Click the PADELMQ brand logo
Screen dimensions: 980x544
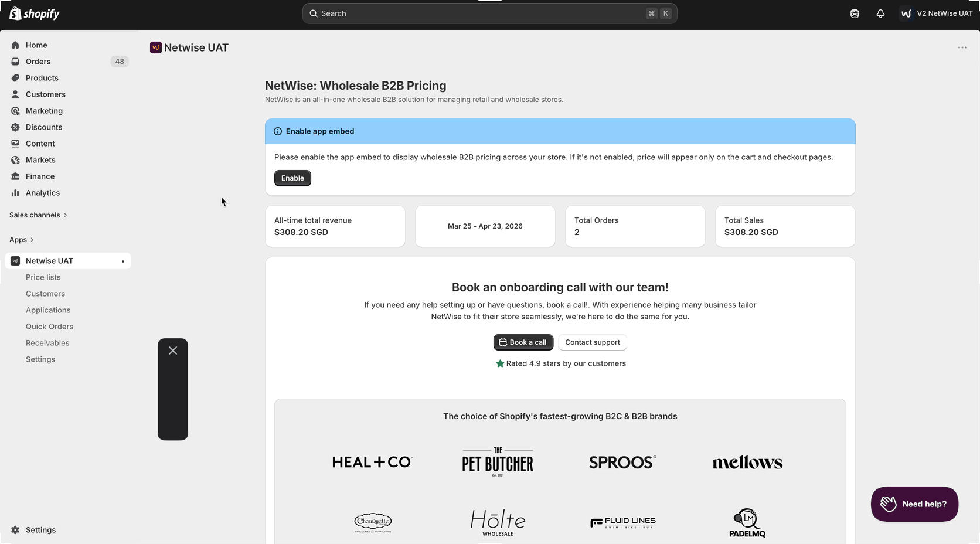747,523
